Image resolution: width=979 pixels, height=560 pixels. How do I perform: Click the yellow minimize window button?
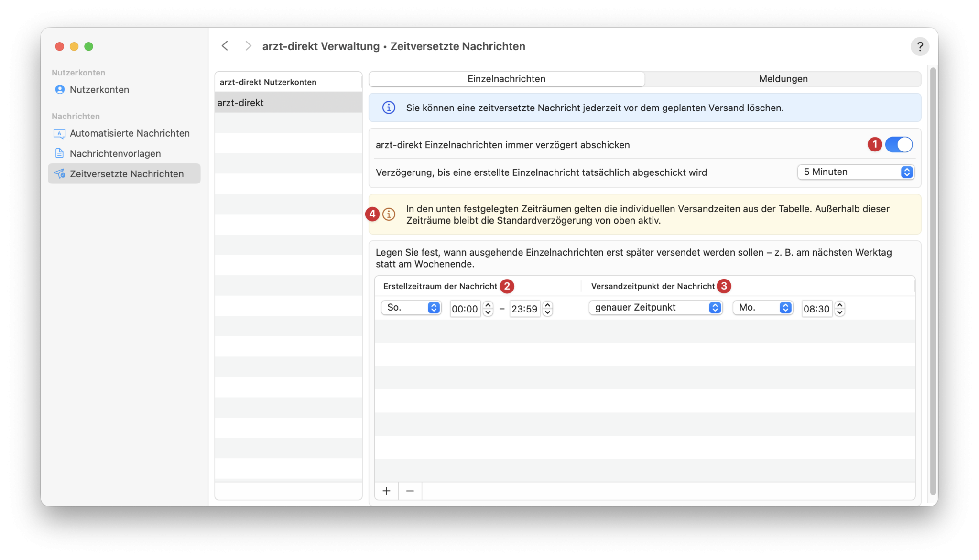(74, 46)
